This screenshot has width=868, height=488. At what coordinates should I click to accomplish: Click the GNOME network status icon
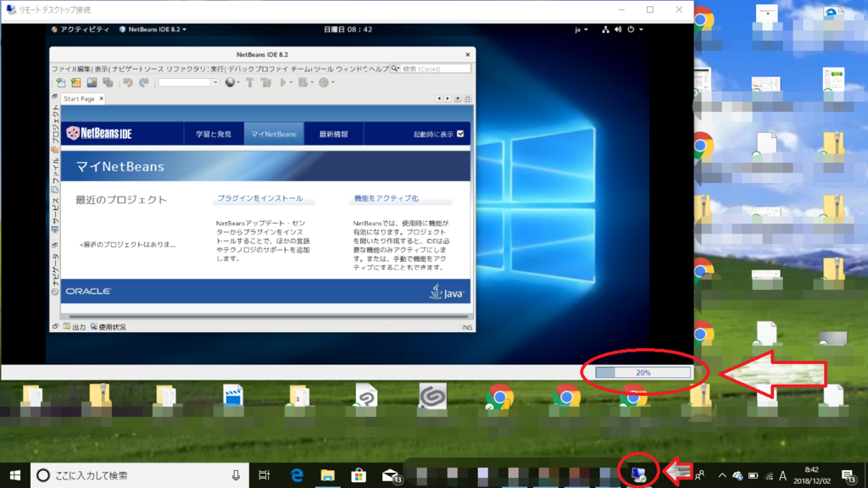(605, 30)
